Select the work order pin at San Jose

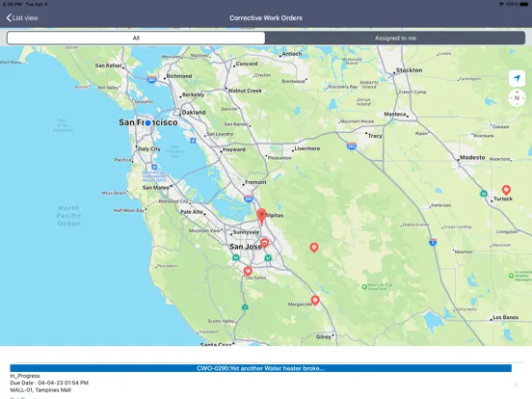(x=265, y=243)
